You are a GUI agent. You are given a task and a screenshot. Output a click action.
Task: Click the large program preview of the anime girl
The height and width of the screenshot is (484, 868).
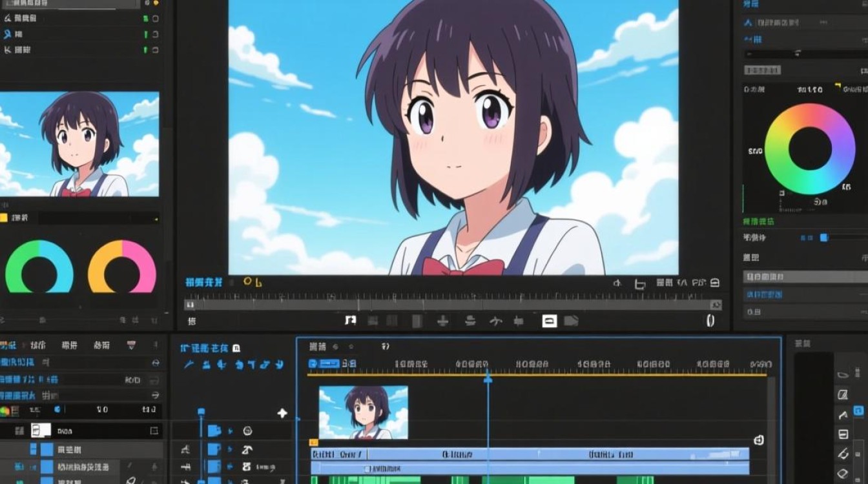pos(453,137)
